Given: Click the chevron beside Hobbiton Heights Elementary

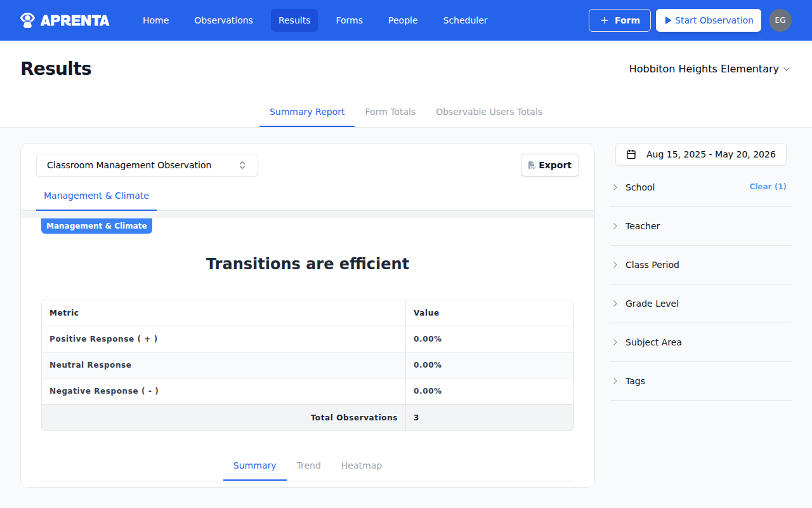Looking at the screenshot, I should click(x=787, y=69).
